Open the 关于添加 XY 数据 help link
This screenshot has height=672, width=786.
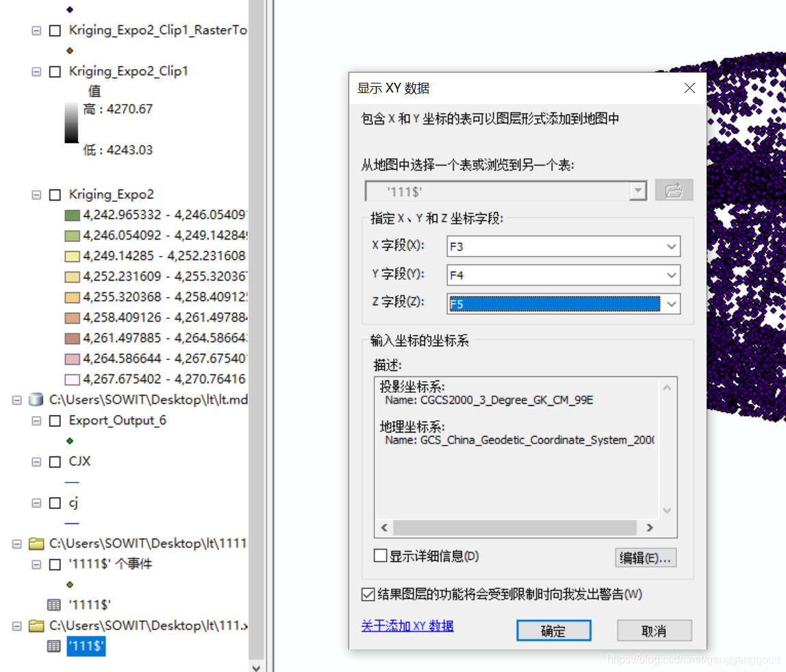tap(407, 626)
